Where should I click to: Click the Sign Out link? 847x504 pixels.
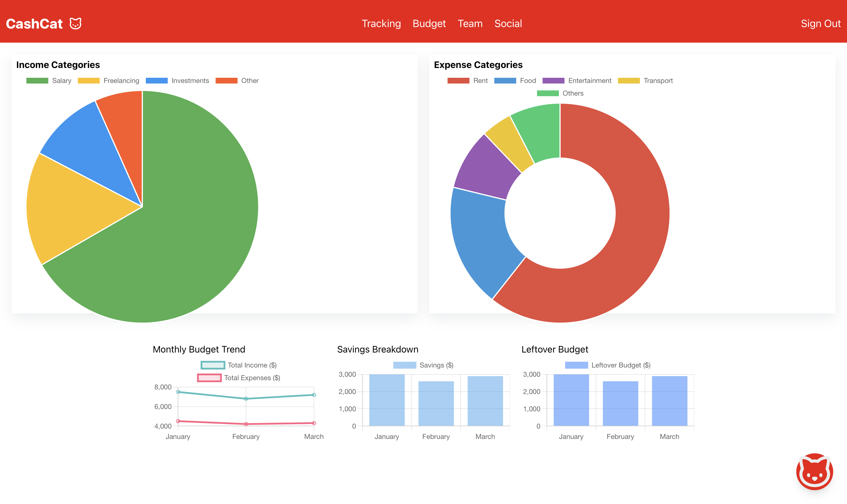820,23
